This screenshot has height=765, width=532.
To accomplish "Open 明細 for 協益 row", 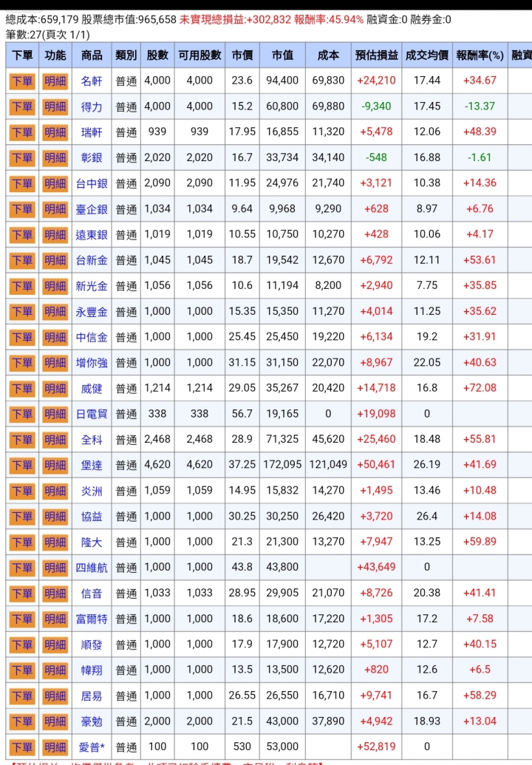I will (55, 516).
